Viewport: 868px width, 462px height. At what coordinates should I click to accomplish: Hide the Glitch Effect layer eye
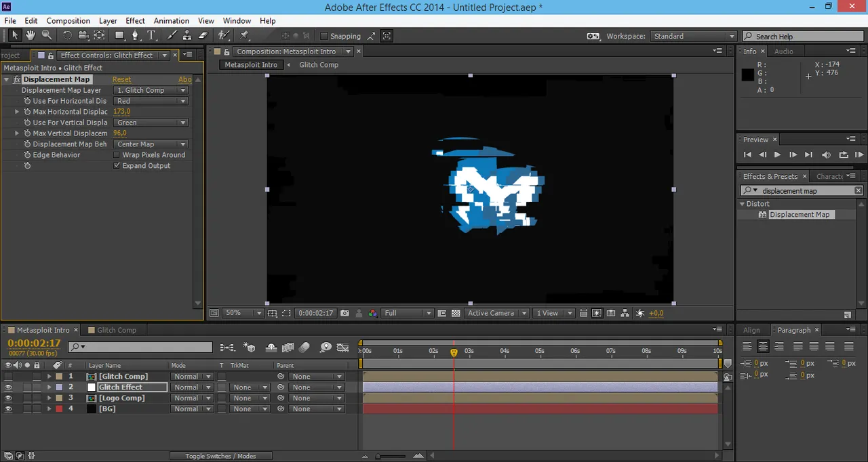tap(8, 387)
